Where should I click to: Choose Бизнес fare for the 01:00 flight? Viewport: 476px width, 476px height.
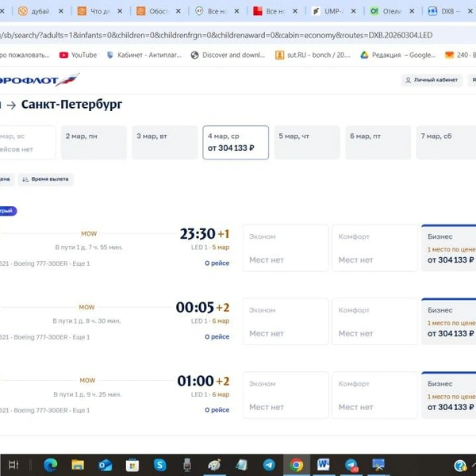click(449, 395)
